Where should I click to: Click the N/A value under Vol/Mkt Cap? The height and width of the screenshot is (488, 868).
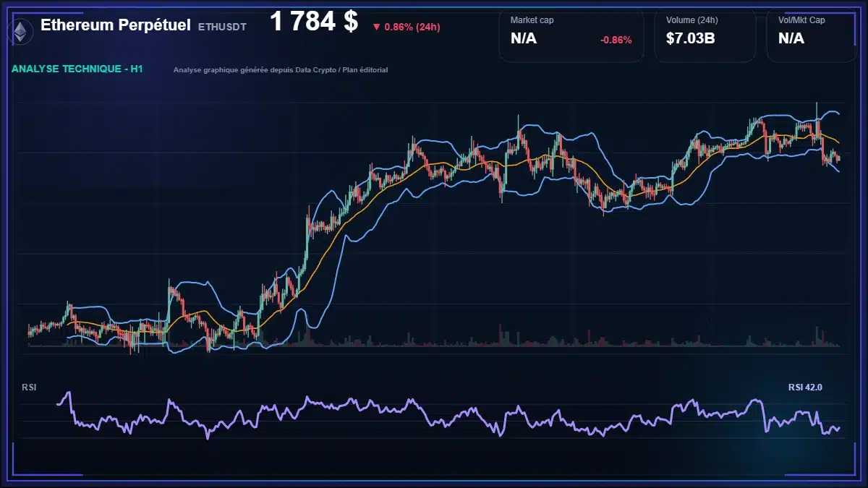pyautogui.click(x=791, y=38)
